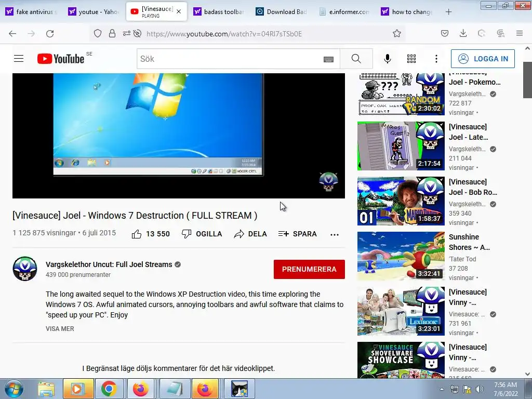Open more actions ellipsis under the video
Screen dimensions: 532x399
pyautogui.click(x=335, y=234)
